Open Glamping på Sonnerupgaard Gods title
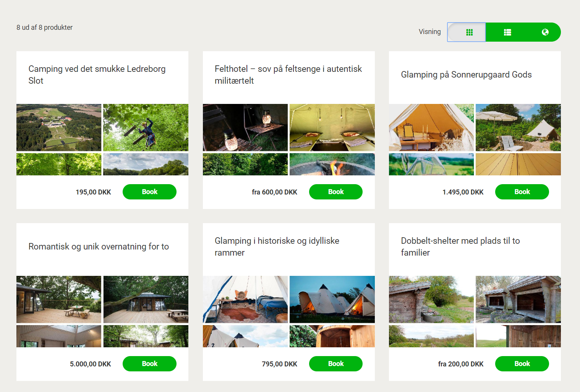 [466, 75]
